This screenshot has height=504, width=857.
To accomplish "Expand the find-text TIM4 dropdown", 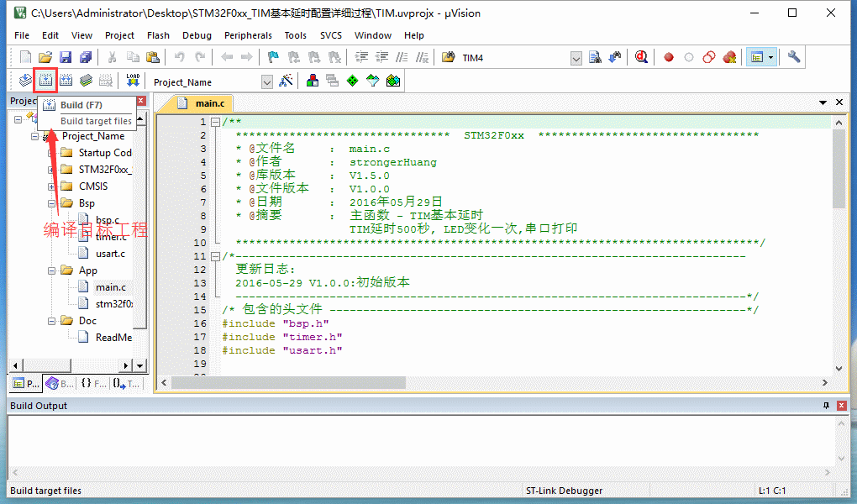I will pos(576,58).
